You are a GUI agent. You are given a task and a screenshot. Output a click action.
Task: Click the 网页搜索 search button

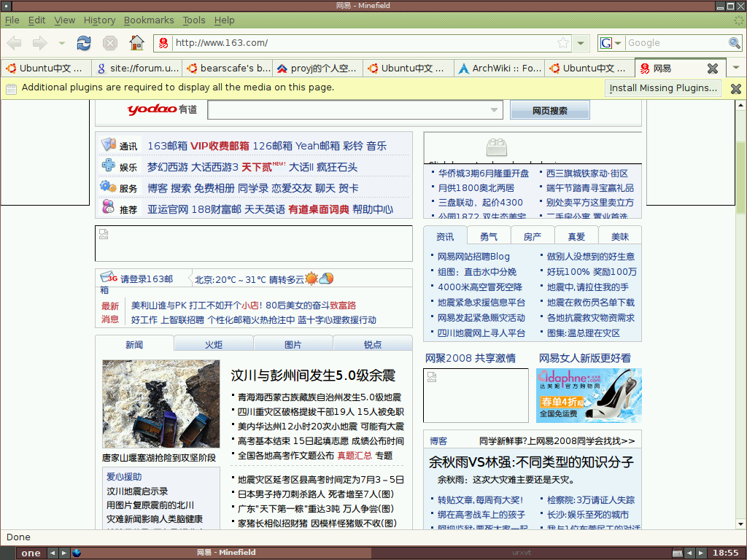tap(550, 111)
